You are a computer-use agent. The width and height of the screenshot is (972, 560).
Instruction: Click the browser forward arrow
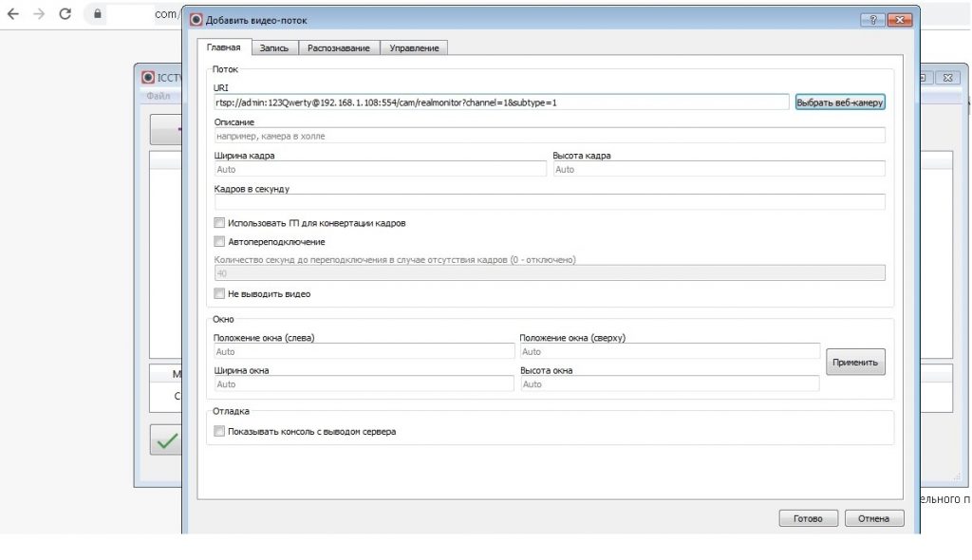(39, 14)
